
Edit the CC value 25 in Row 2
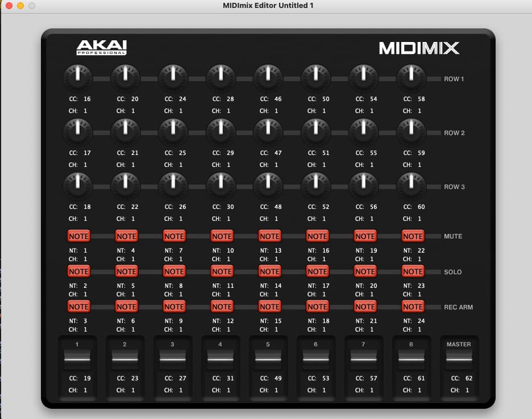(182, 153)
